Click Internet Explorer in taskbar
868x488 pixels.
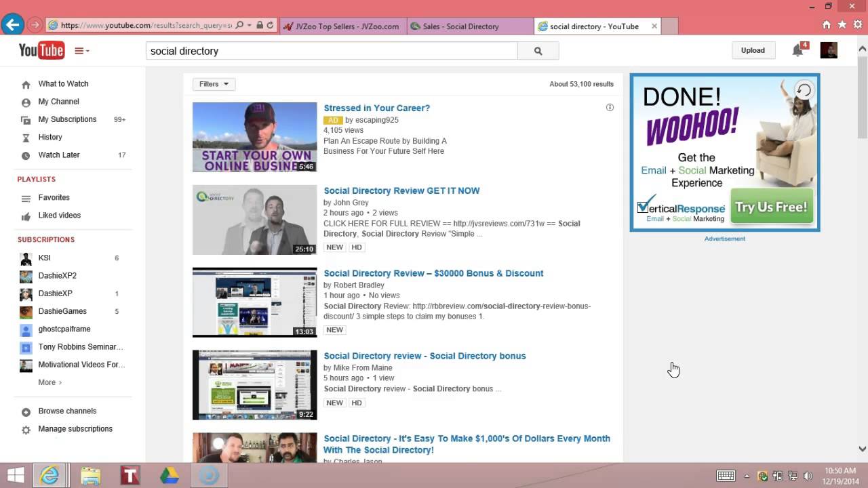click(50, 476)
